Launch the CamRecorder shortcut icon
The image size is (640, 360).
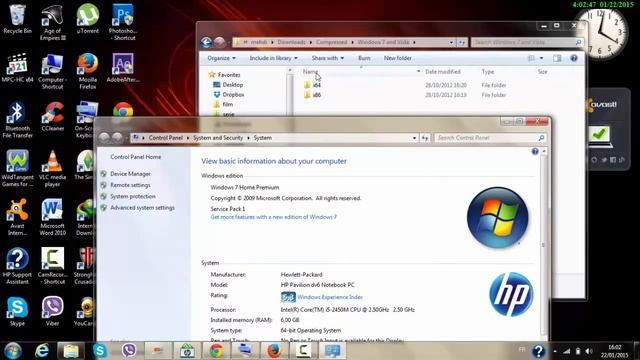(52, 267)
